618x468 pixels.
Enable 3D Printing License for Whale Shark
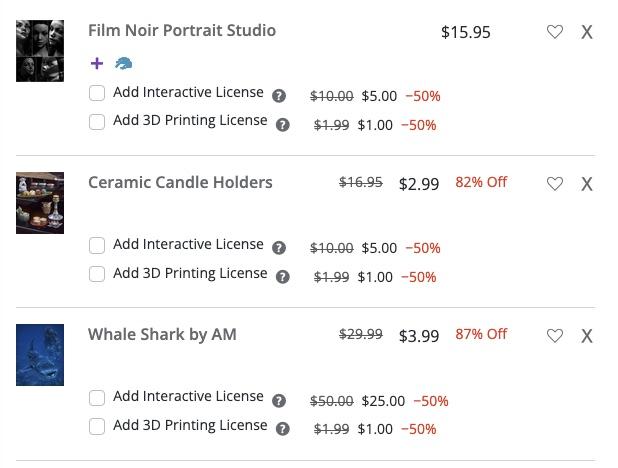click(97, 427)
